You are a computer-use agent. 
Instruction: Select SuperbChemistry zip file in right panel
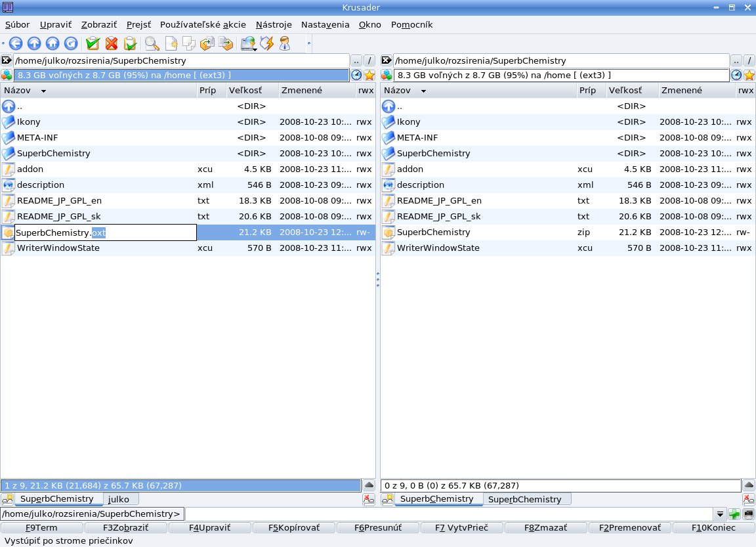[x=568, y=232]
